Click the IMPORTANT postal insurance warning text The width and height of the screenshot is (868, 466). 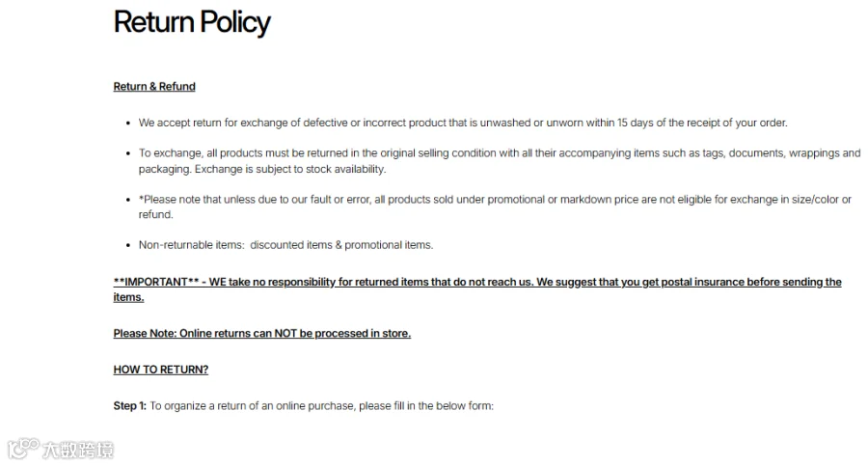click(x=477, y=289)
